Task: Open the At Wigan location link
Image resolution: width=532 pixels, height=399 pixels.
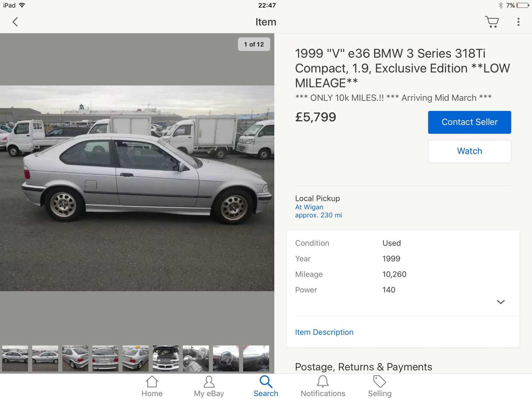Action: [309, 207]
